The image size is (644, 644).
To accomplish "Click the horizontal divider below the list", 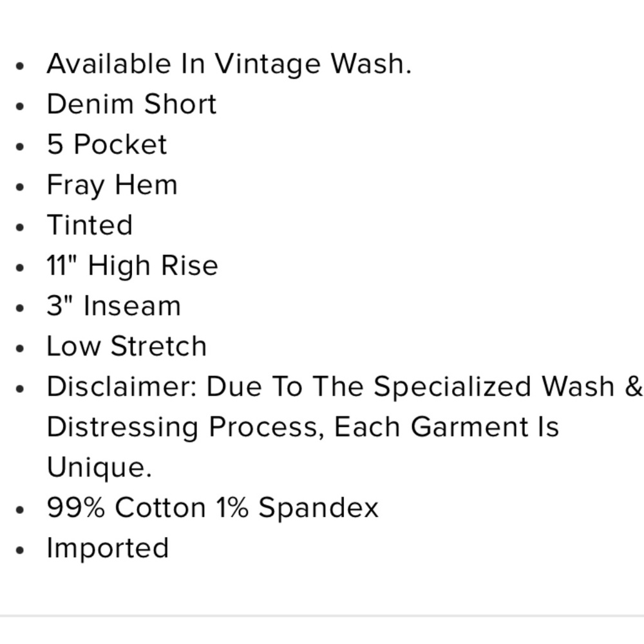I will point(322,616).
